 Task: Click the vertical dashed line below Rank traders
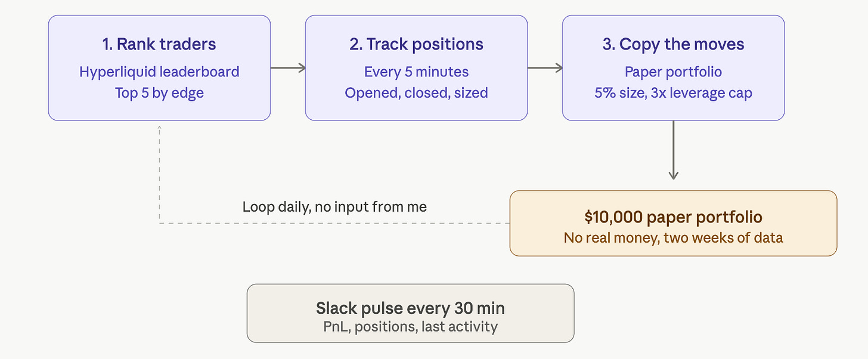click(159, 176)
